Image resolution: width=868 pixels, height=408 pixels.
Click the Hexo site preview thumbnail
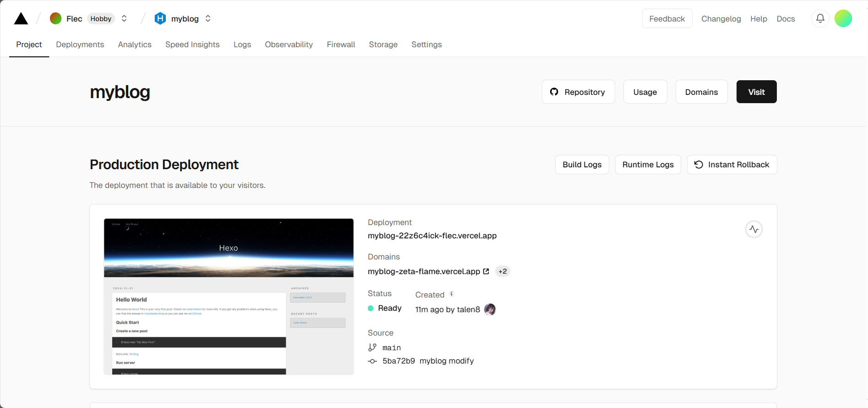pyautogui.click(x=229, y=297)
